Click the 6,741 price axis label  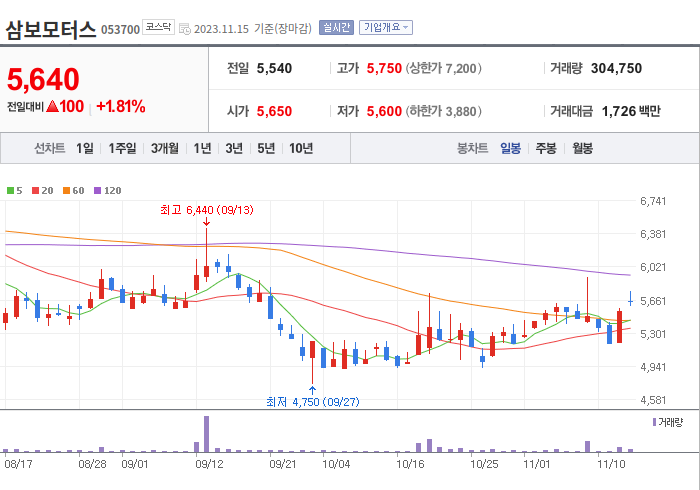coord(653,201)
